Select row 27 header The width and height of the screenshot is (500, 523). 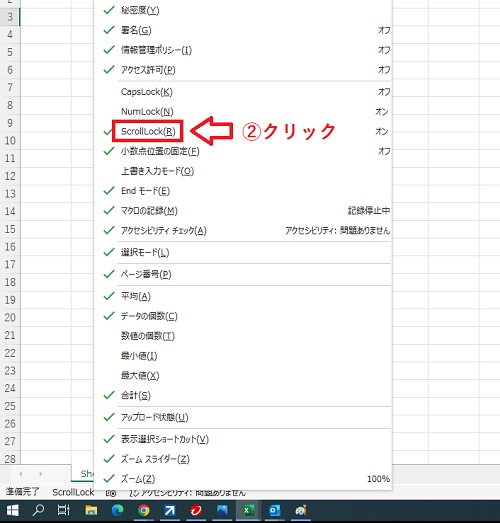pos(10,441)
